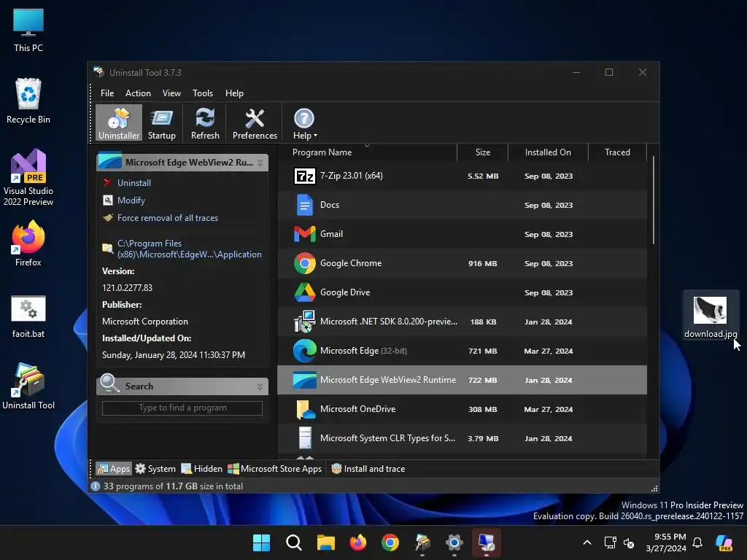The width and height of the screenshot is (747, 560).
Task: Select This PC desktop icon
Action: [28, 31]
